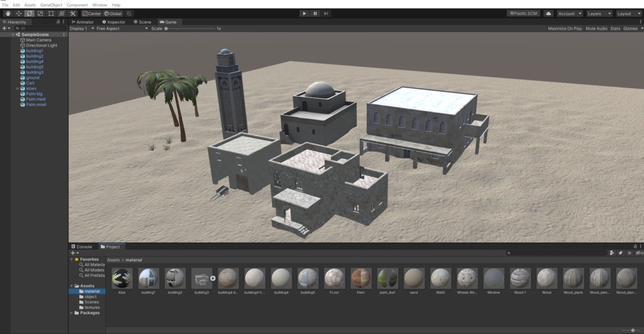Select the Scale tool

40,14
